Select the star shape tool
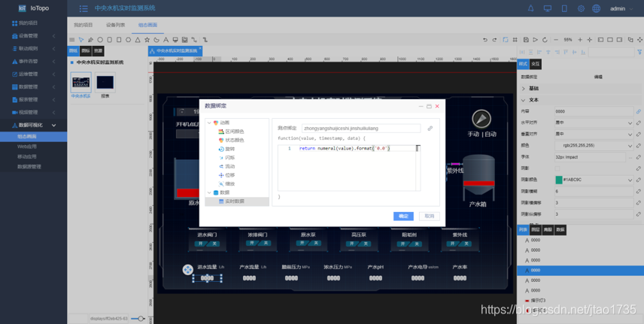The height and width of the screenshot is (324, 644). click(147, 40)
